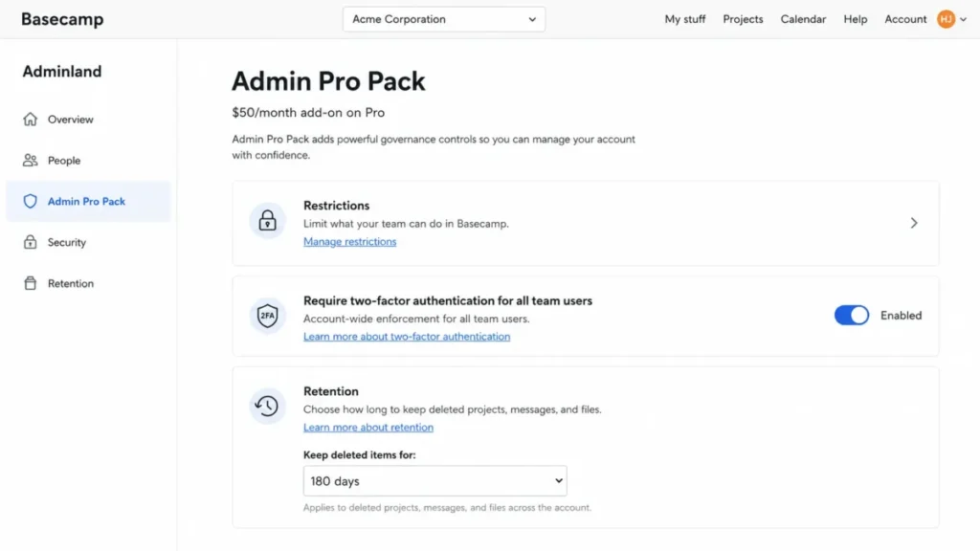This screenshot has height=551, width=980.
Task: Click Learn more about two-factor authentication
Action: tap(407, 337)
